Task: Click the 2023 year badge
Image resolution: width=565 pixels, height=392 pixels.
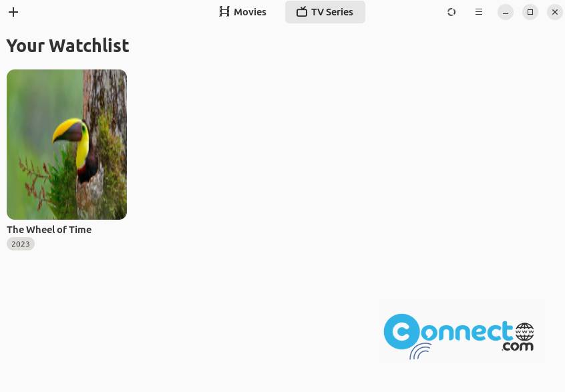Action: 21,244
